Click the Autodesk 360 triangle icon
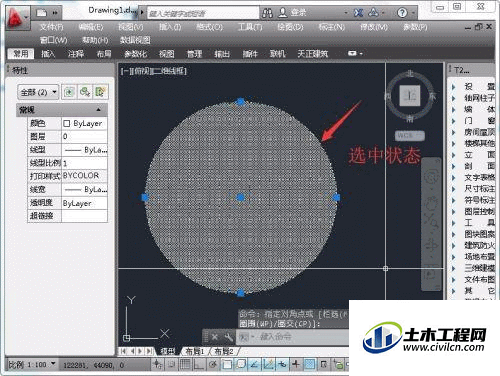Screen dimensions: 500x376 click(373, 13)
